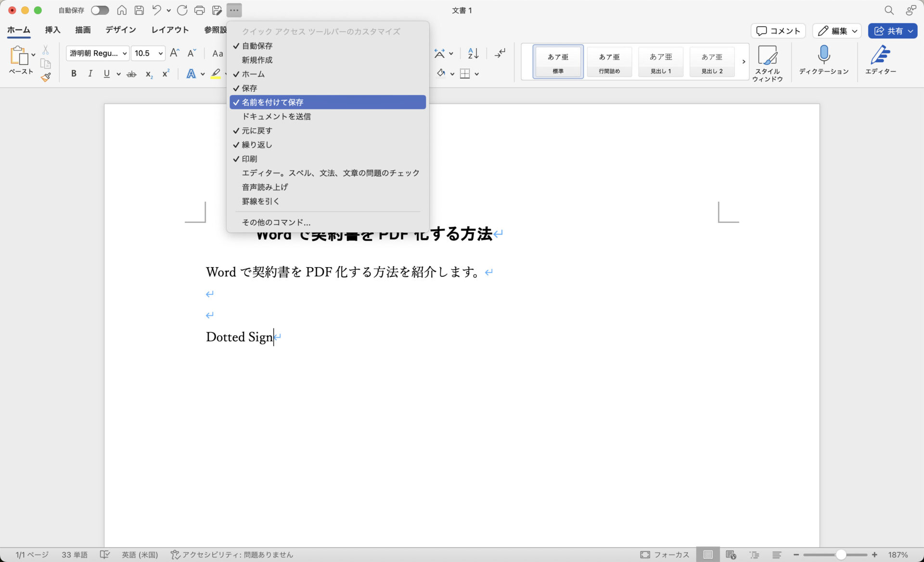This screenshot has width=924, height=562.
Task: Click the Paste clipboard icon
Action: coord(19,55)
